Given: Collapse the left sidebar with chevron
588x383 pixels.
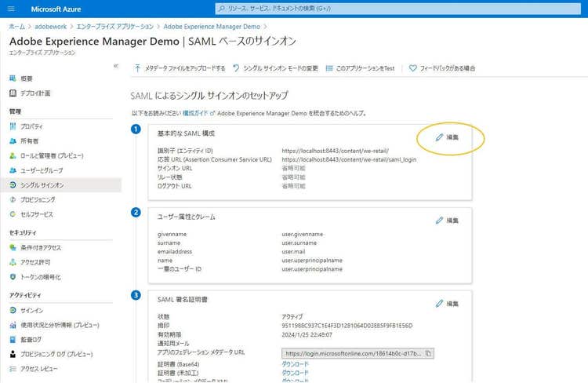Looking at the screenshot, I should coord(116,66).
